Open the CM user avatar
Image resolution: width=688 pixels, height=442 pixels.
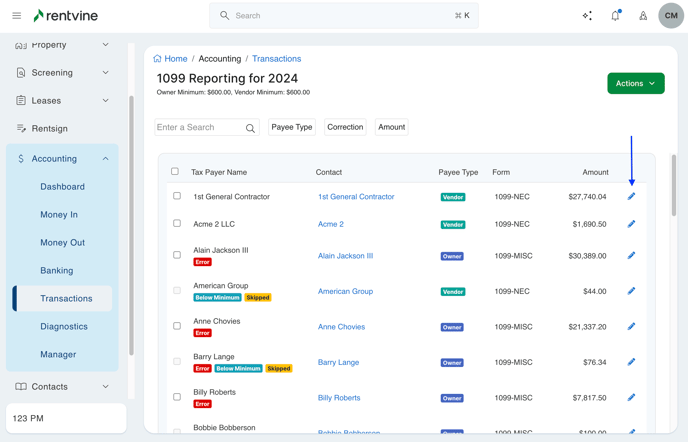coord(671,16)
